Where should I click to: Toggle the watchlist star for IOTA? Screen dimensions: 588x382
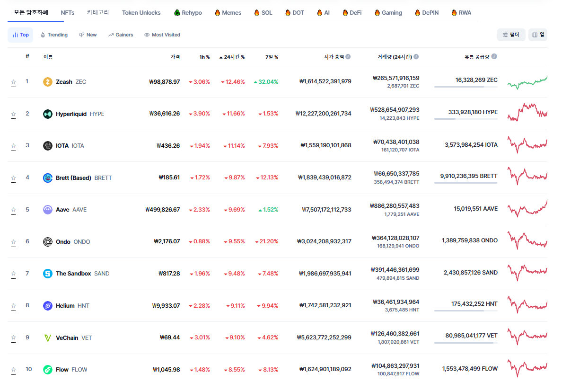(x=14, y=146)
